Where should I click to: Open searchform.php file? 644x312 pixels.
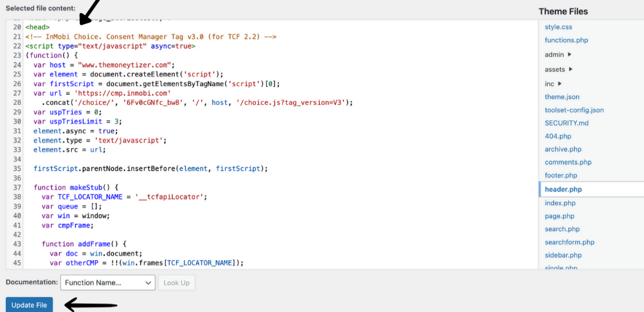pos(570,242)
